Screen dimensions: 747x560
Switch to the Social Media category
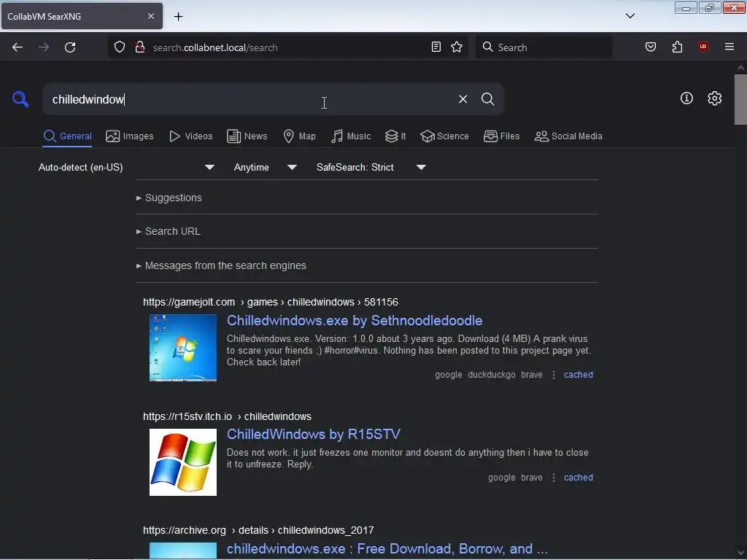(568, 136)
